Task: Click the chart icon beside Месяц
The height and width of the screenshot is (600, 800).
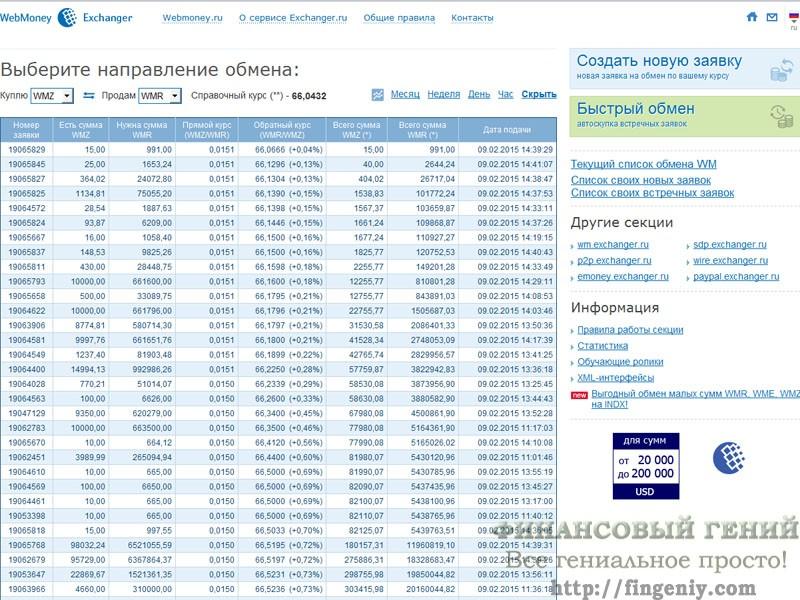Action: pyautogui.click(x=377, y=95)
